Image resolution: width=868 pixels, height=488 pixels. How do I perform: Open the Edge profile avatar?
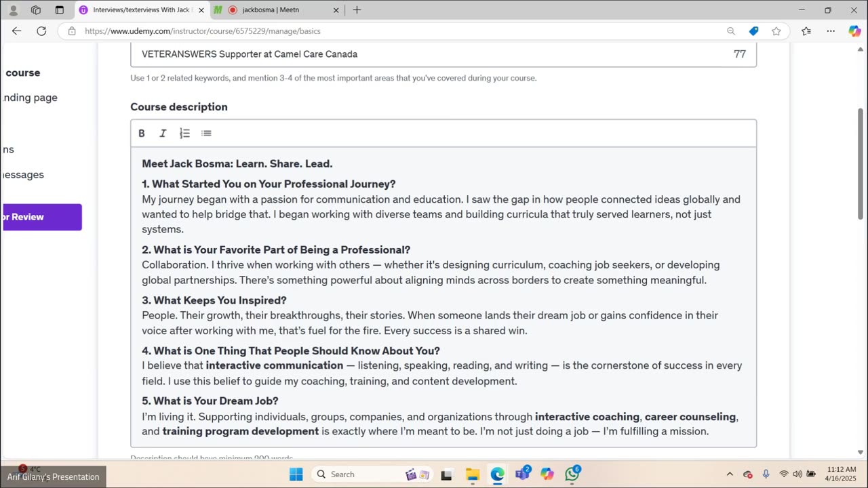click(13, 10)
